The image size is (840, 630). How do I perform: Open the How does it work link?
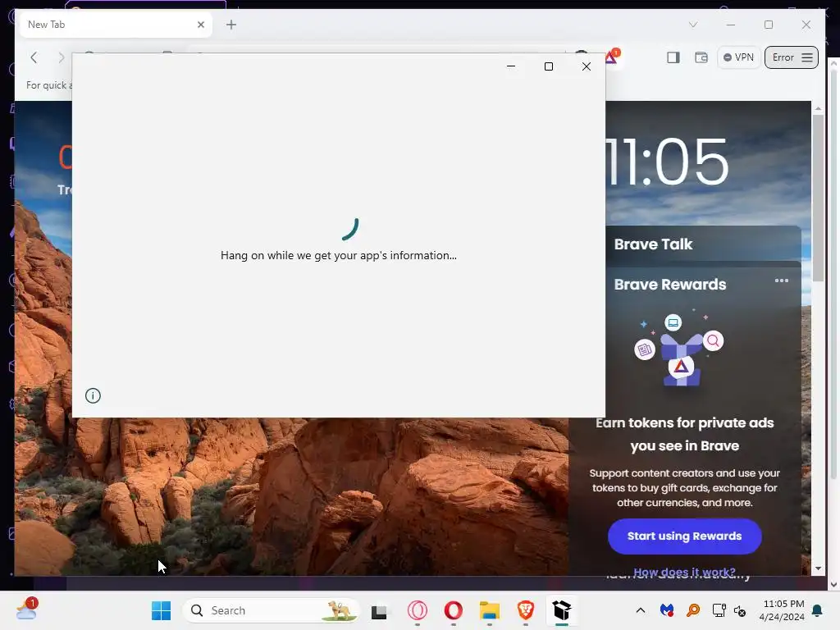684,572
